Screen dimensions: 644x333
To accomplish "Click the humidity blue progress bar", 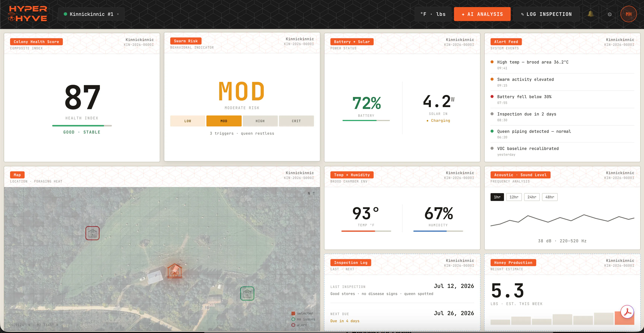I will (438, 231).
